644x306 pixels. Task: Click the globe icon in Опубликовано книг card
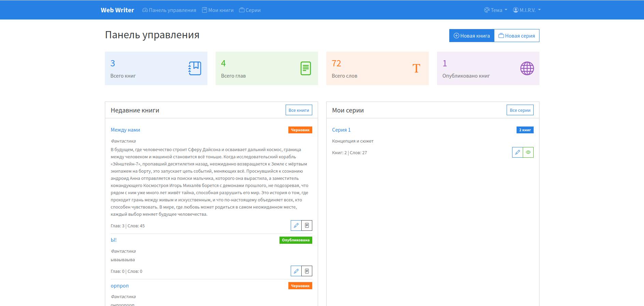(527, 68)
